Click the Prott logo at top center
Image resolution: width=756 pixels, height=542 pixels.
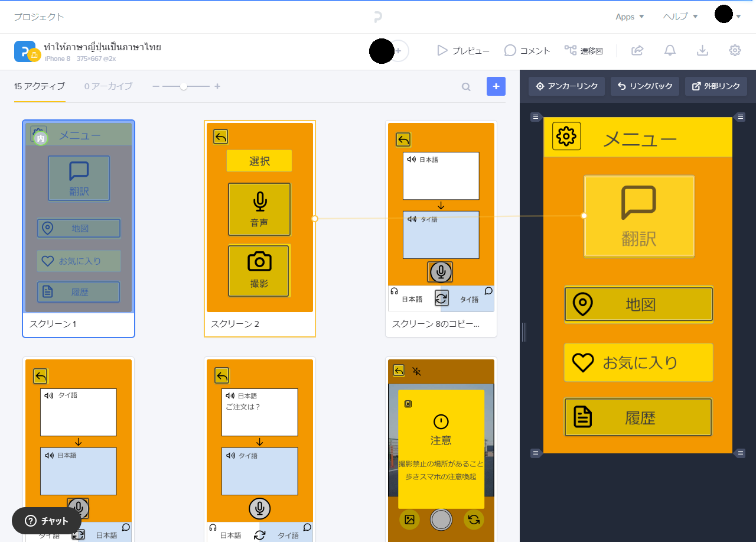point(378,17)
